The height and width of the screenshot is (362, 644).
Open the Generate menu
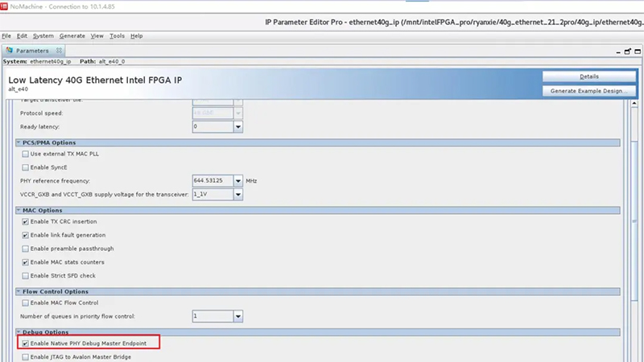tap(72, 35)
